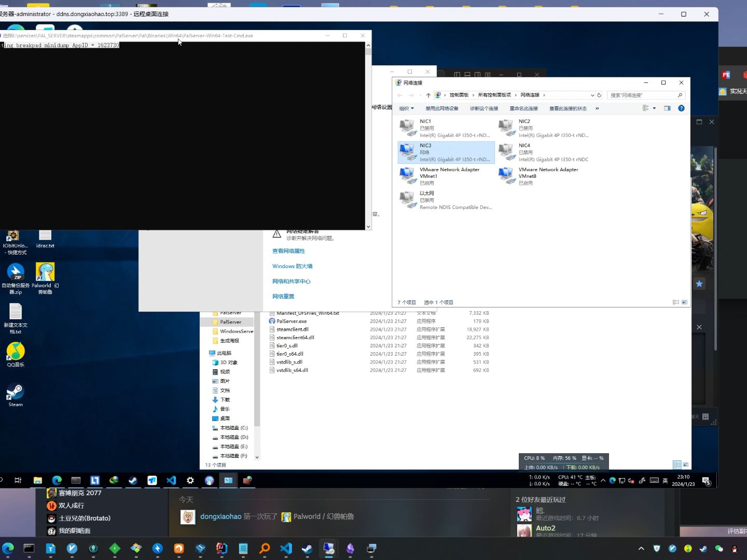Select 土豆兄弟(Brotato) in Steam list
This screenshot has width=747, height=560.
(85, 519)
